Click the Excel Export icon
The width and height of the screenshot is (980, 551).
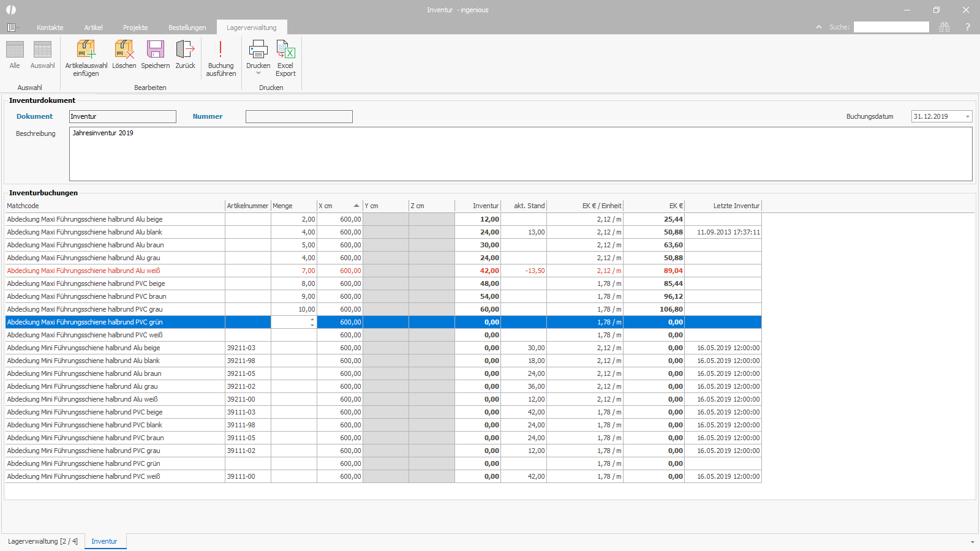point(285,50)
